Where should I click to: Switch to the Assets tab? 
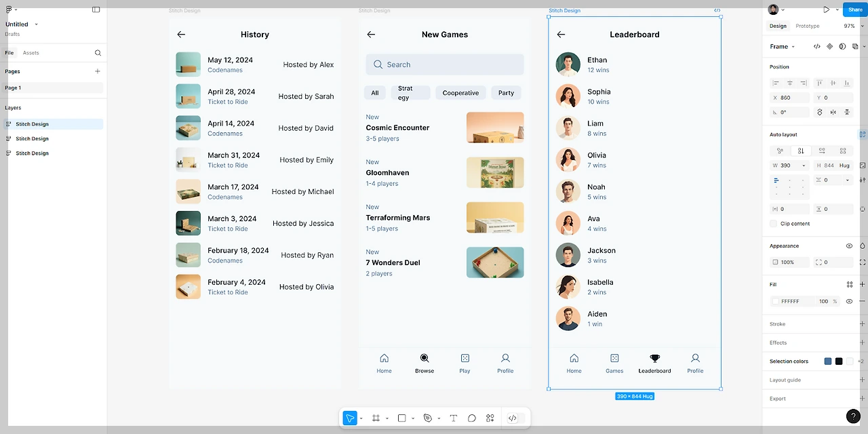coord(31,53)
